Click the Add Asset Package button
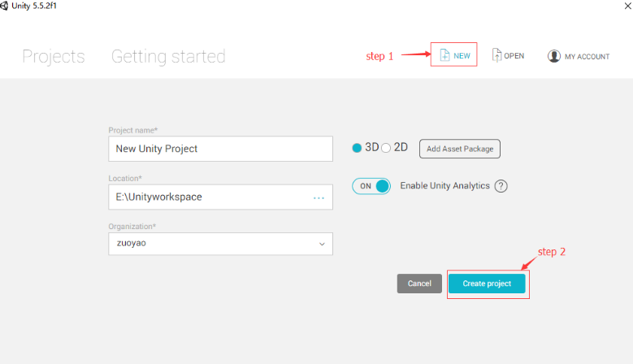 [x=460, y=149]
